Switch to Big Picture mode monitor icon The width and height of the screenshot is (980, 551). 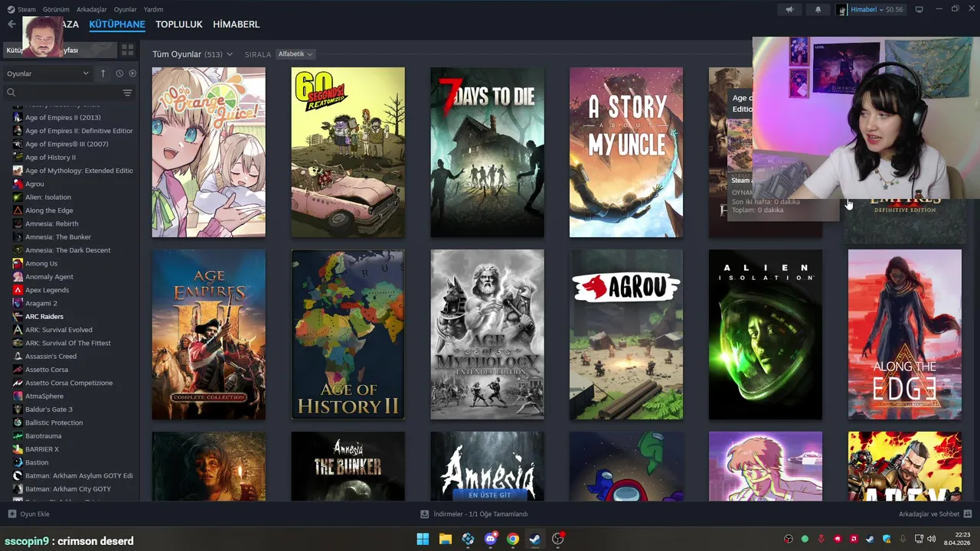click(919, 9)
